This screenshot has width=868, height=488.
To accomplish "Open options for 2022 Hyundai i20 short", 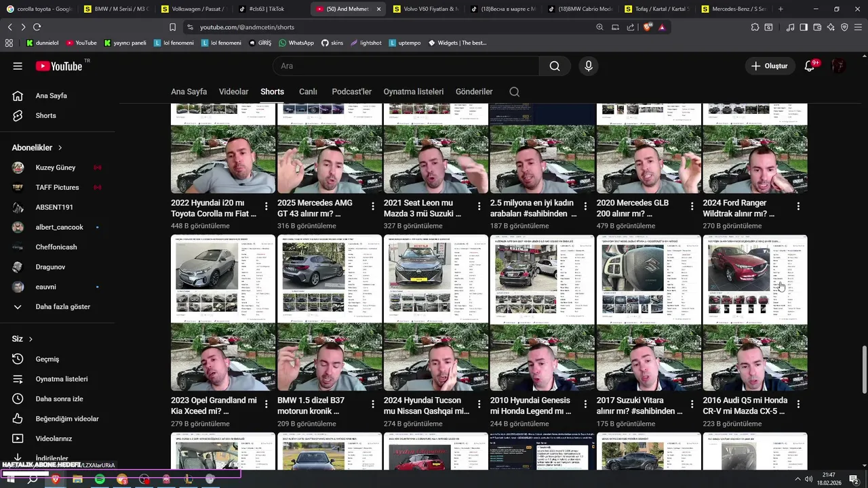I will click(266, 206).
